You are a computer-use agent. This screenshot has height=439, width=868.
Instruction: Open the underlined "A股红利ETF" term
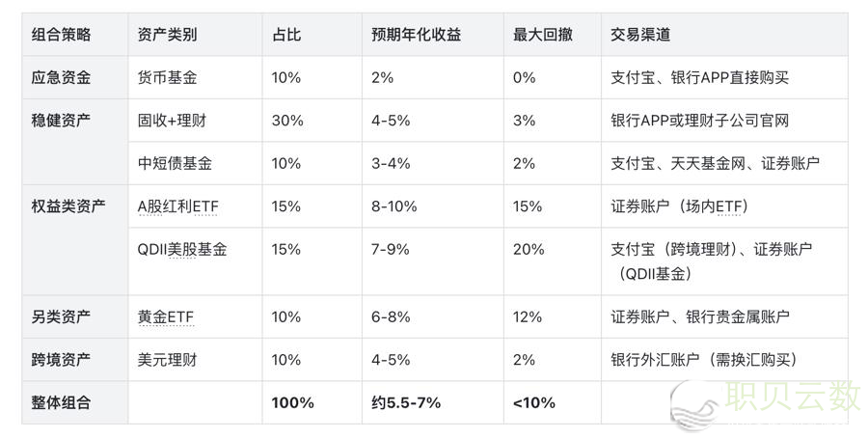pyautogui.click(x=180, y=206)
